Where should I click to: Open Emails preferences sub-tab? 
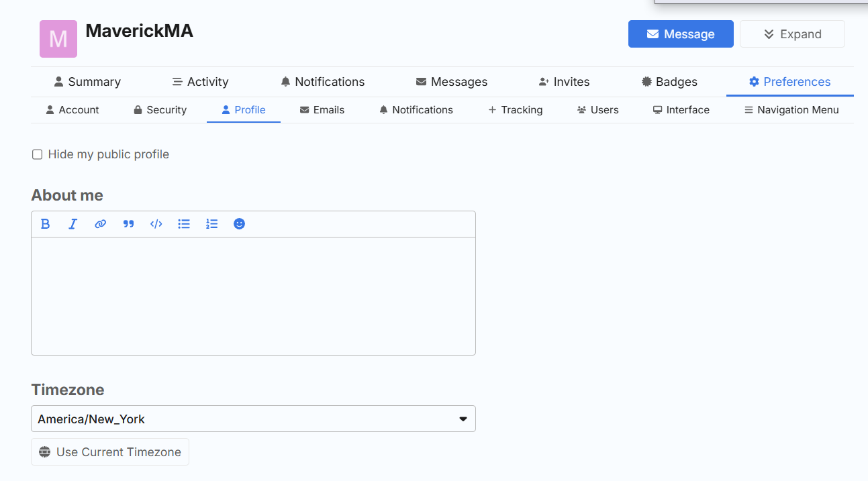click(x=322, y=110)
